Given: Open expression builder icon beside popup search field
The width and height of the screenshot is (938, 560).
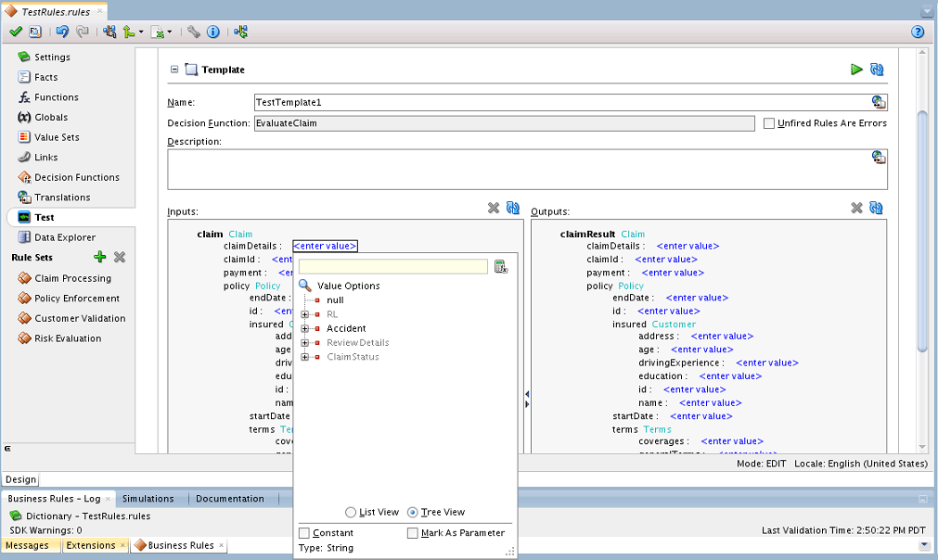Looking at the screenshot, I should [501, 267].
